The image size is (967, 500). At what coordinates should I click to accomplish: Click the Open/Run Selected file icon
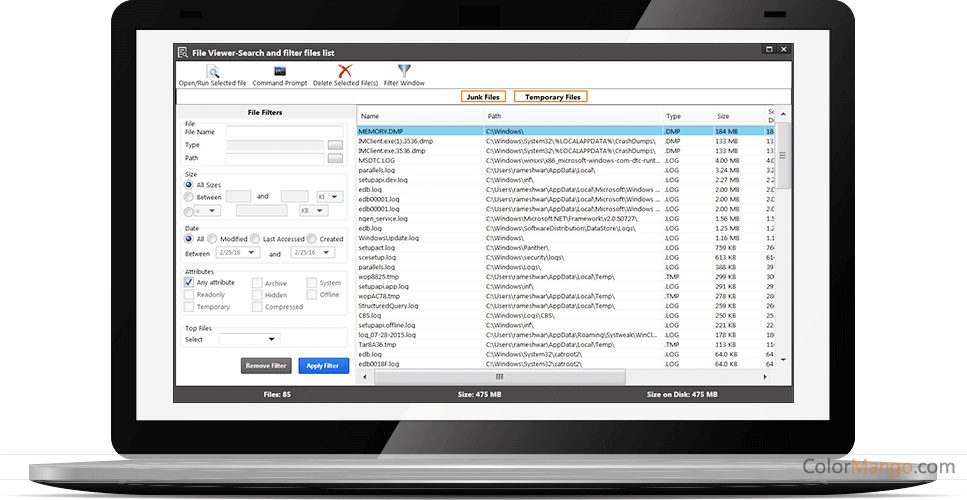coord(213,71)
